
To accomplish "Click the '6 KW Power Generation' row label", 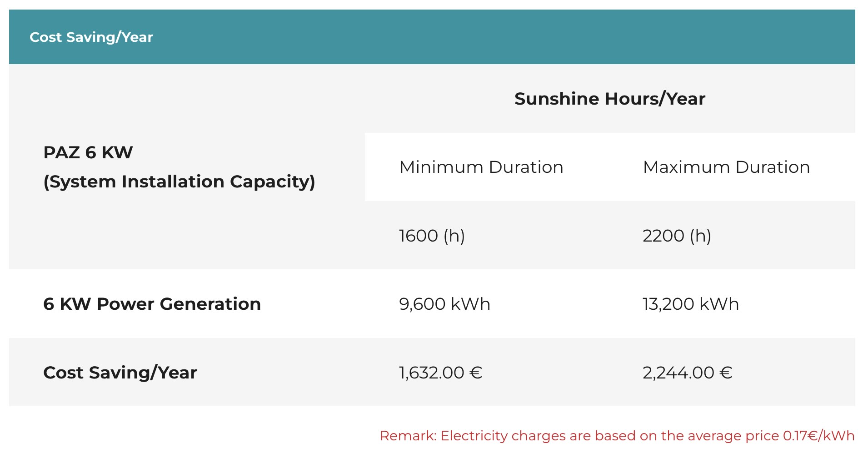I will click(x=152, y=304).
